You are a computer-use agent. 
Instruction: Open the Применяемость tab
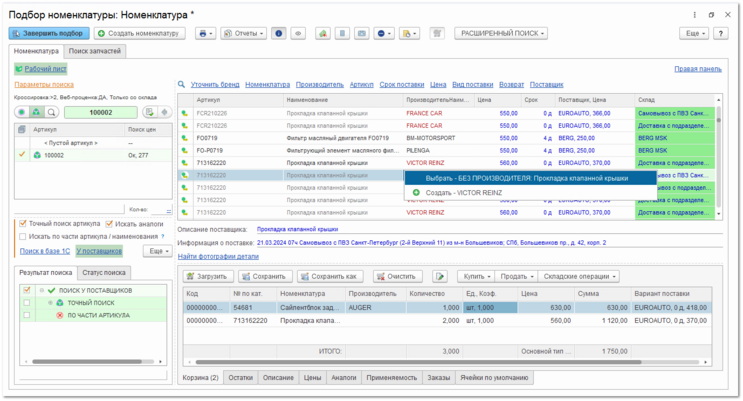click(391, 378)
